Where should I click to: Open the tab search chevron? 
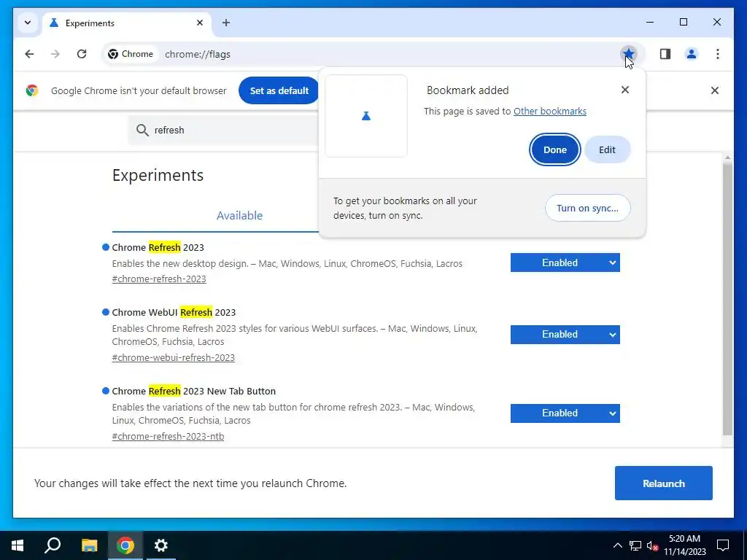pos(28,23)
